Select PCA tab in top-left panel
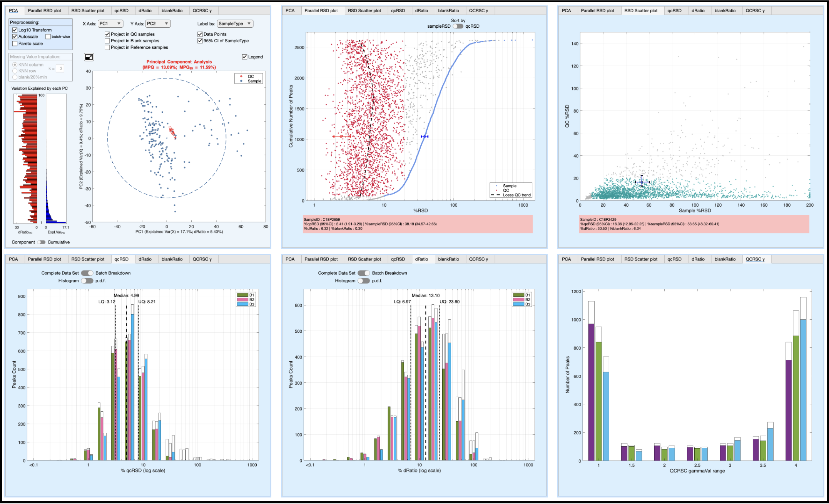The image size is (829, 504). coord(13,11)
